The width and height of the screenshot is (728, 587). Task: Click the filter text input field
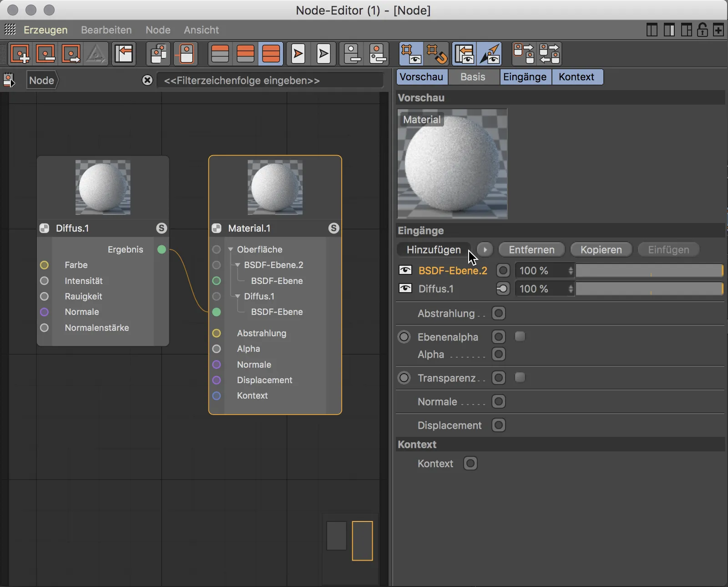click(270, 81)
